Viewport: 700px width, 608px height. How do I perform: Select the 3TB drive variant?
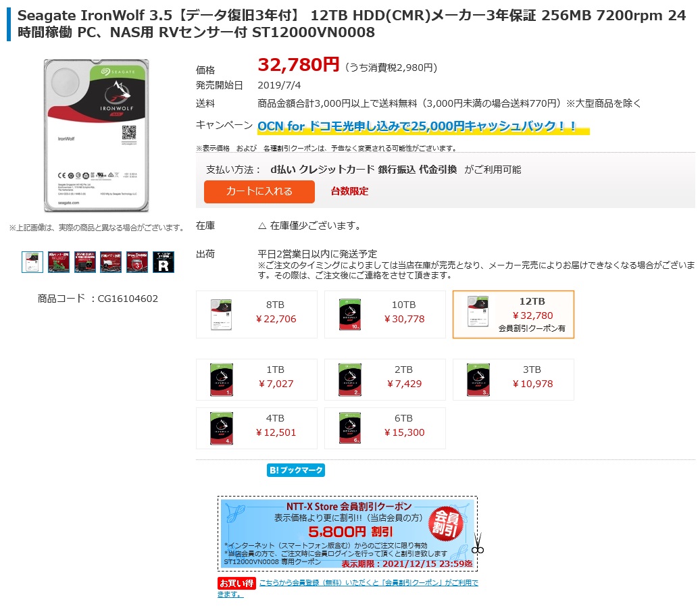pos(514,380)
